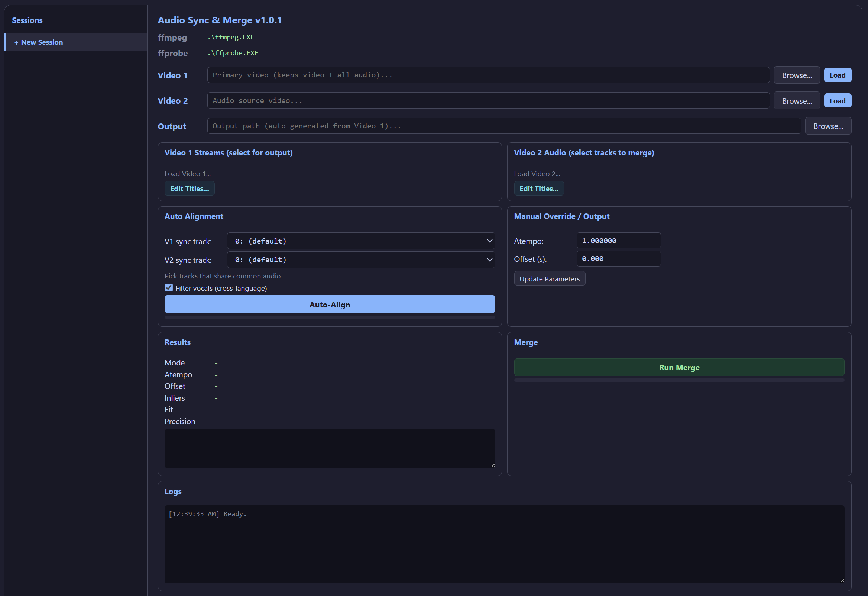Viewport: 868px width, 596px height.
Task: Start the Run Merge button
Action: 678,367
